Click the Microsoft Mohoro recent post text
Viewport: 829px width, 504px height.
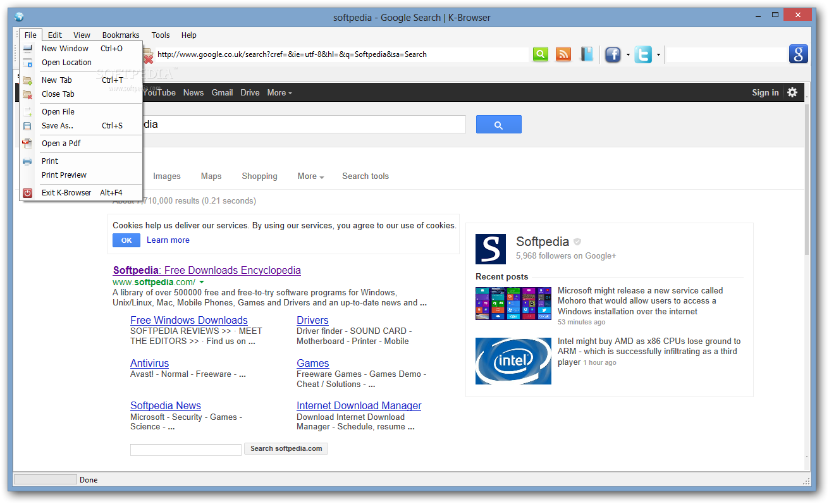[640, 301]
